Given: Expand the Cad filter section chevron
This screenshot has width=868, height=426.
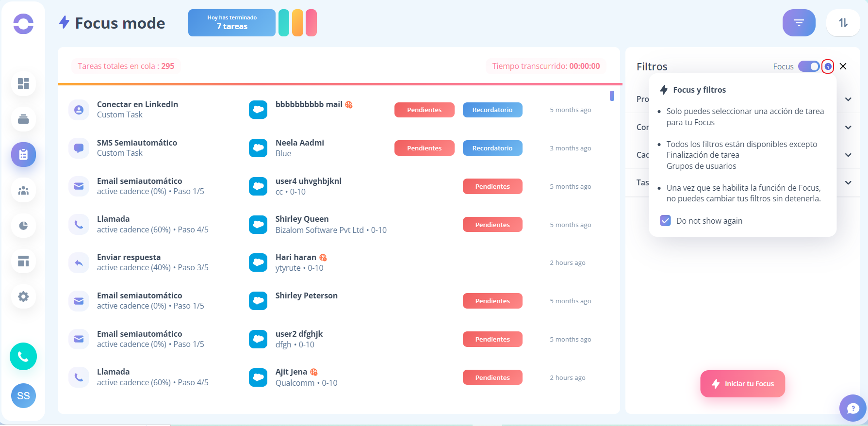Looking at the screenshot, I should coord(848,155).
